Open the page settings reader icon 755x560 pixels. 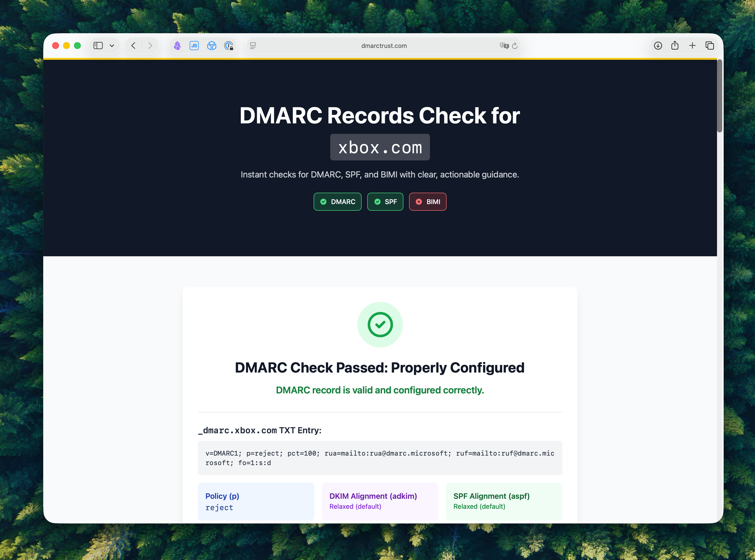click(253, 45)
